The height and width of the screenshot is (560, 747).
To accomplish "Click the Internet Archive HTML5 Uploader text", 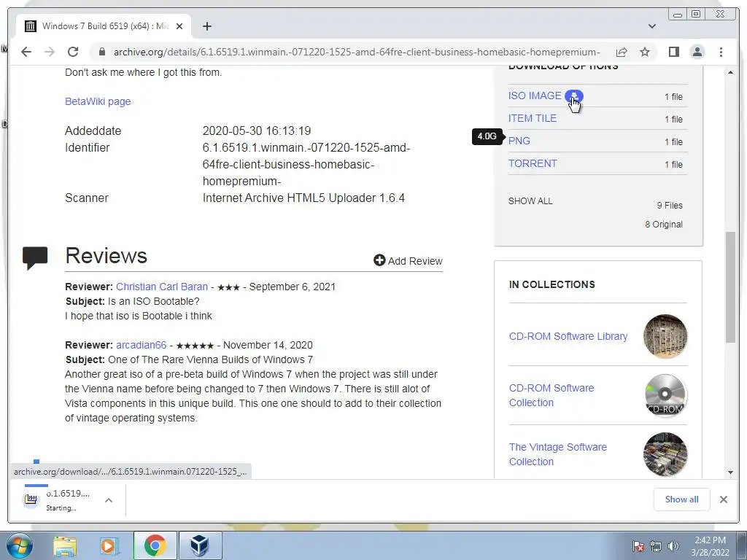I will [x=303, y=198].
